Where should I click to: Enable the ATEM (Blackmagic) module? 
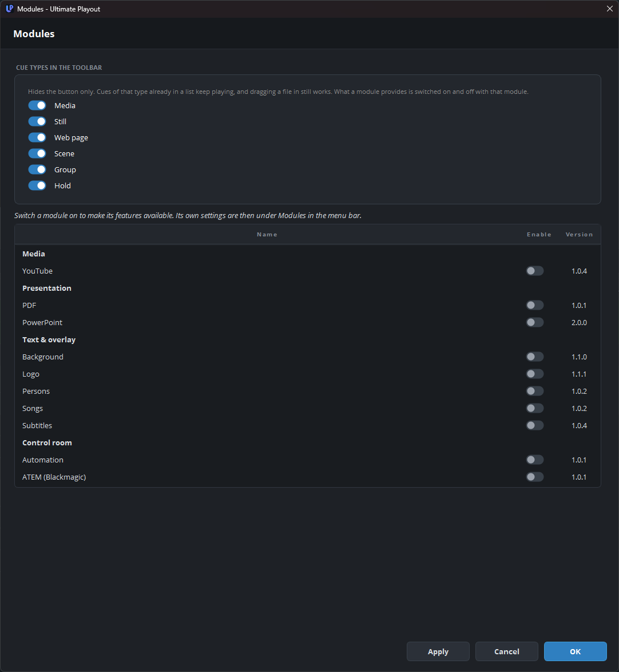(534, 477)
